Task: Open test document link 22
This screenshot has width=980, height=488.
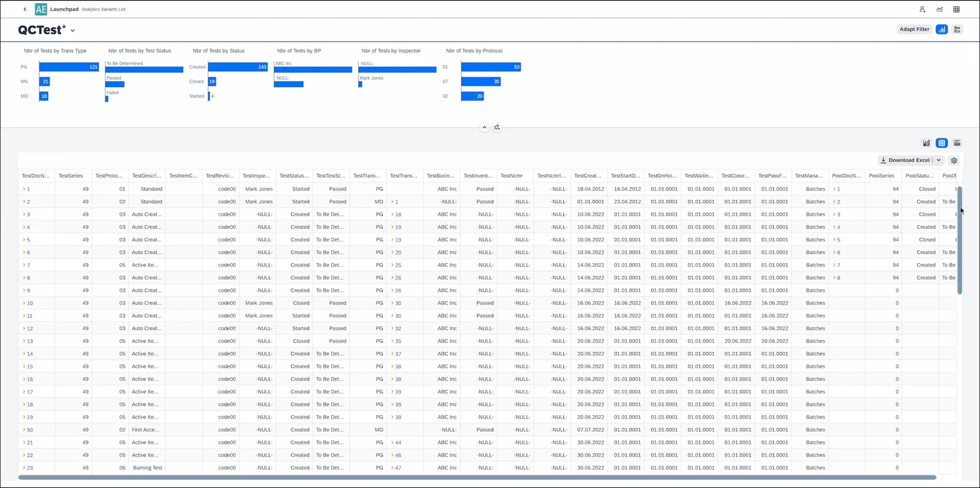Action: [x=30, y=455]
